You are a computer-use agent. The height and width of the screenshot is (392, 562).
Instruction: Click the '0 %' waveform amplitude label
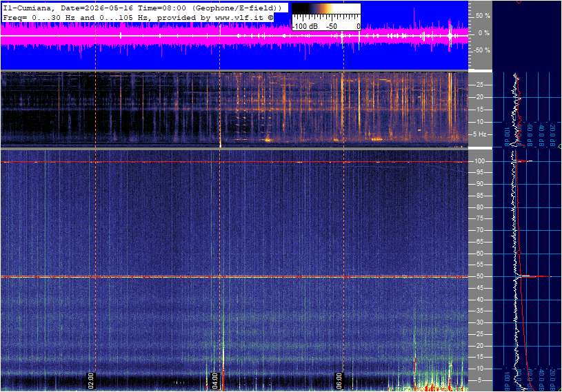coord(483,33)
